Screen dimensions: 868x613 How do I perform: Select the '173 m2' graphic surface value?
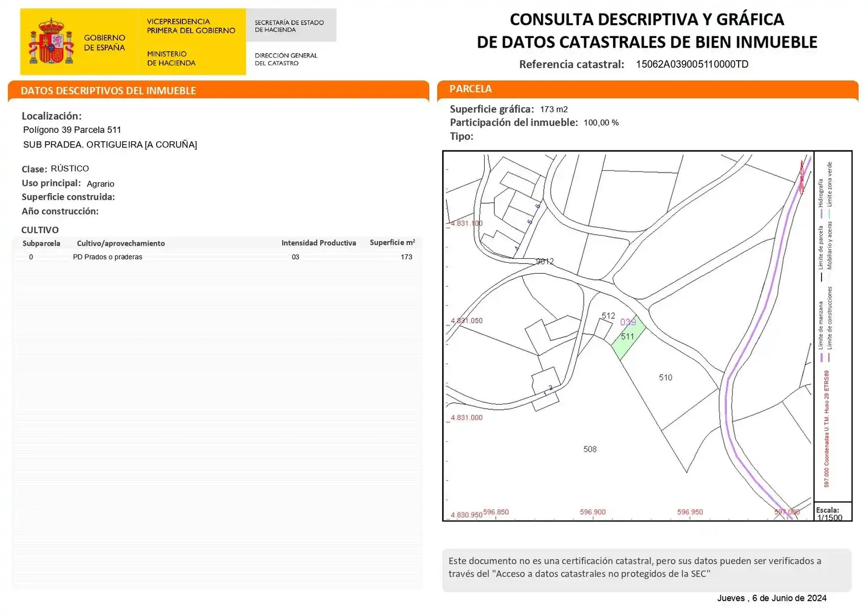554,109
